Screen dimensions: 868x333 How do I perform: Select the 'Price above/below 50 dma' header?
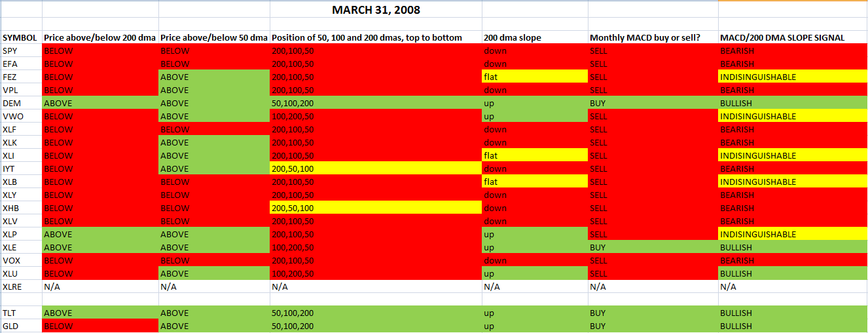[x=213, y=38]
